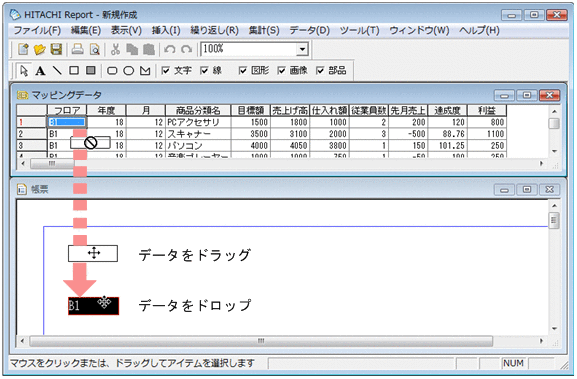This screenshot has width=577, height=379.
Task: Open the ヘルプ(H) menu
Action: 479,30
